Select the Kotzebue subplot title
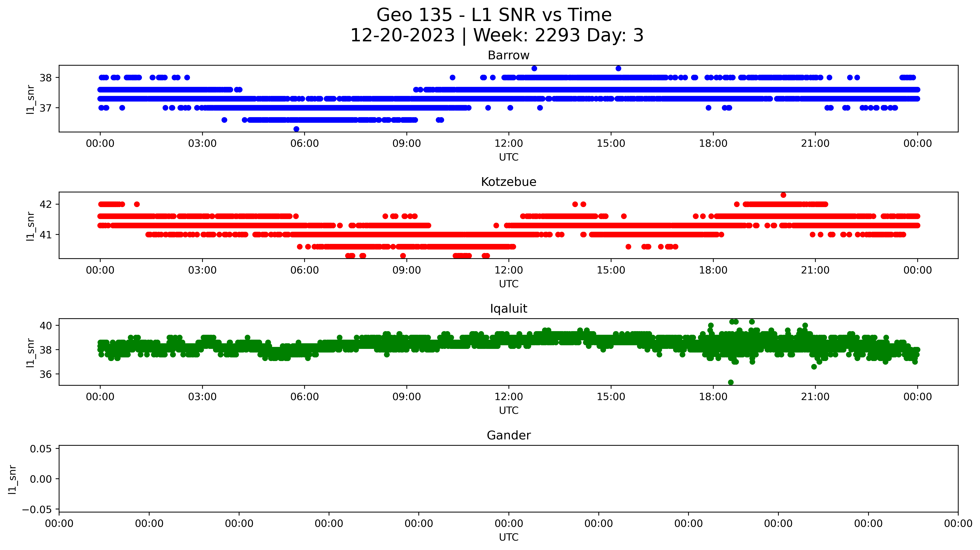 coord(509,182)
